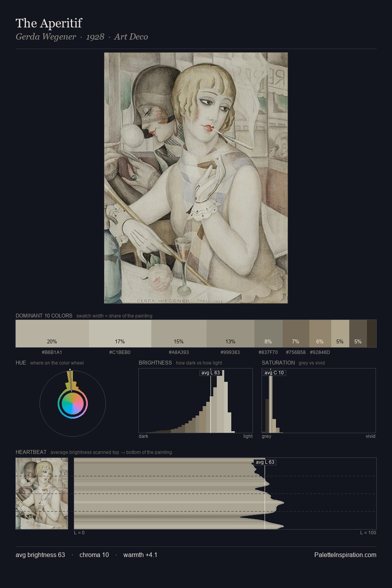Click the "grey" axis label

267,436
